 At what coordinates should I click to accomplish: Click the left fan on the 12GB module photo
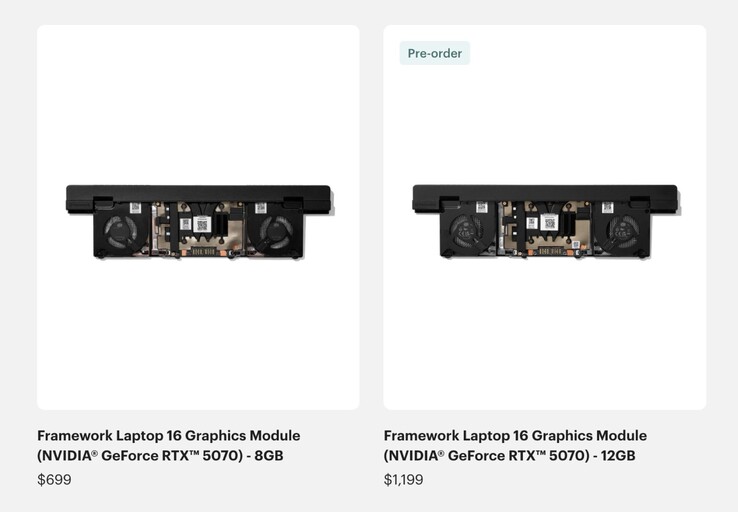click(467, 232)
